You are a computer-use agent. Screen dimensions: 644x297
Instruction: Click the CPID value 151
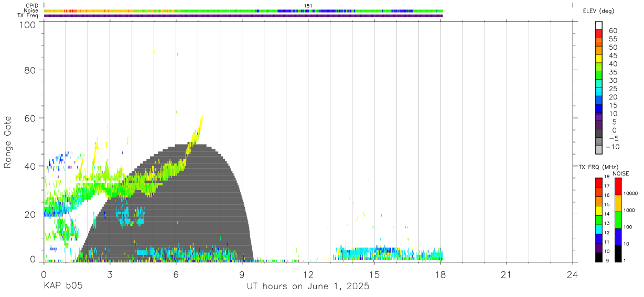308,6
